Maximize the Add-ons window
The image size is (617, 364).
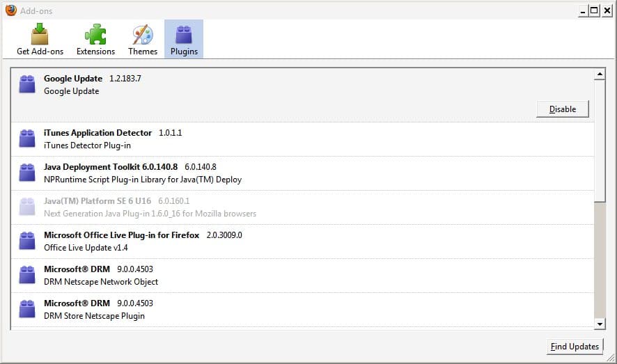pos(594,10)
